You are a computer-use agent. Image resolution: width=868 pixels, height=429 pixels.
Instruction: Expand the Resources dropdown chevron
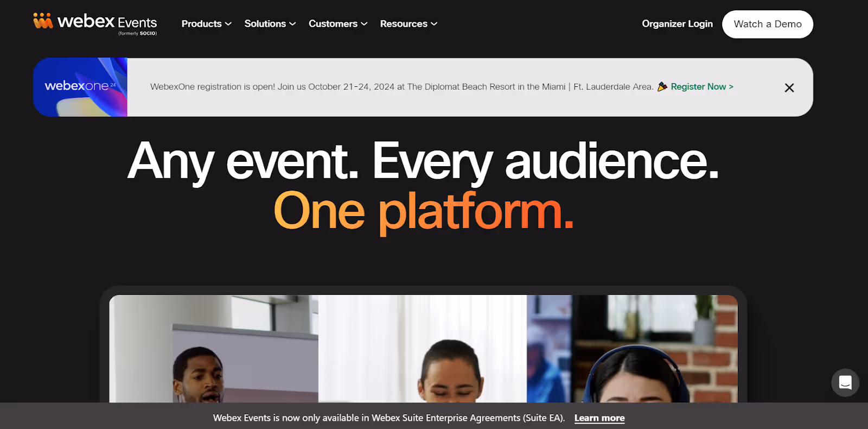point(434,24)
